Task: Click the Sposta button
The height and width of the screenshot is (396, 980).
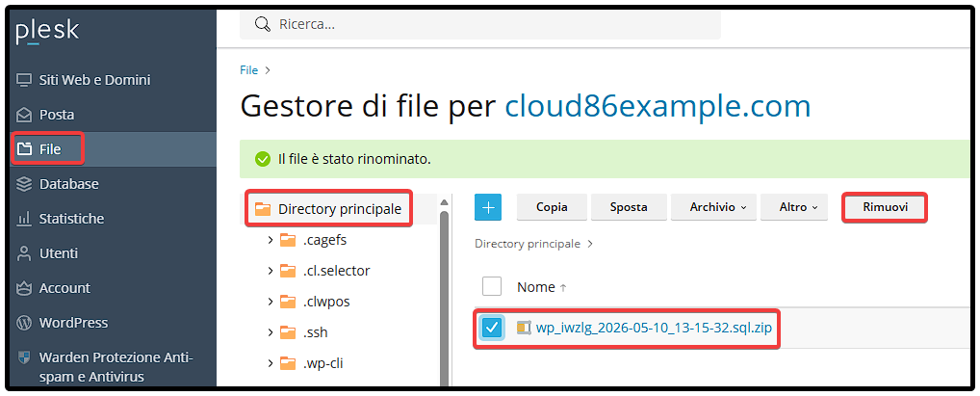Action: (629, 207)
